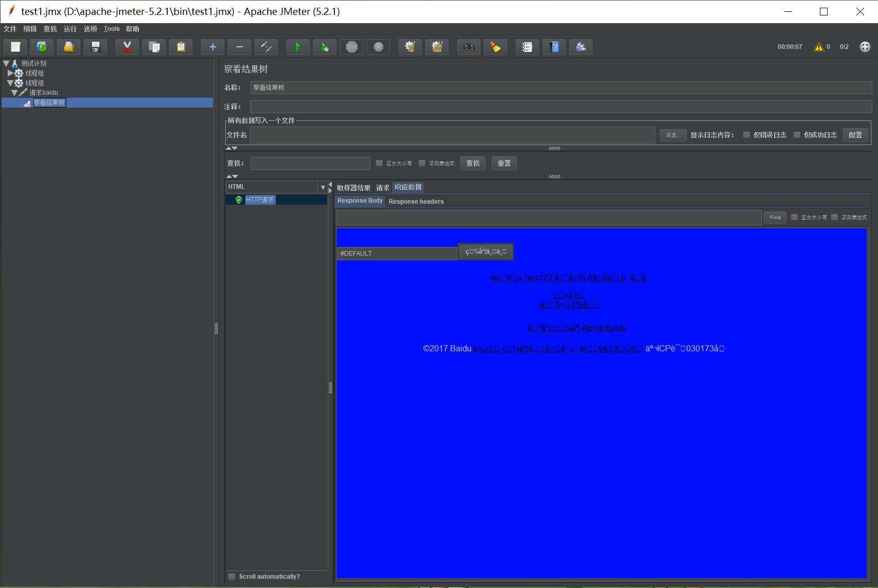Screen dimensions: 878x588
Task: Enable Scroll automatically checkbox
Action: pyautogui.click(x=231, y=577)
